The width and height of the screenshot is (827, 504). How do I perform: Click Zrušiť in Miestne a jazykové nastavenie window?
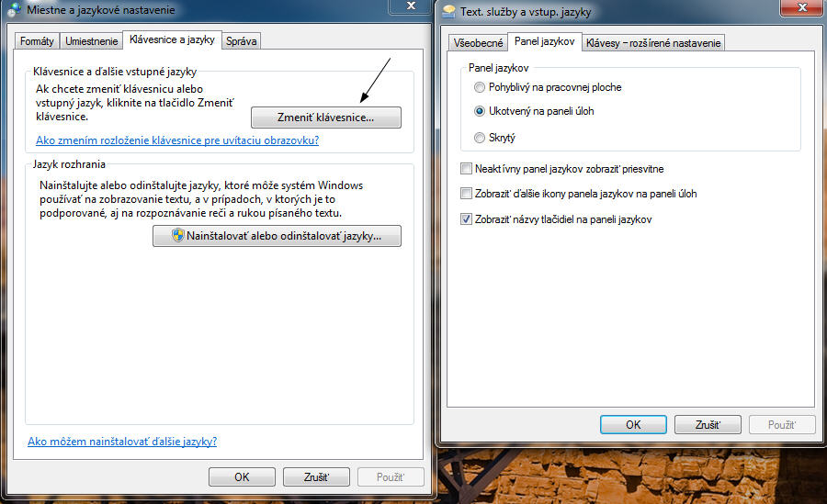coord(316,477)
